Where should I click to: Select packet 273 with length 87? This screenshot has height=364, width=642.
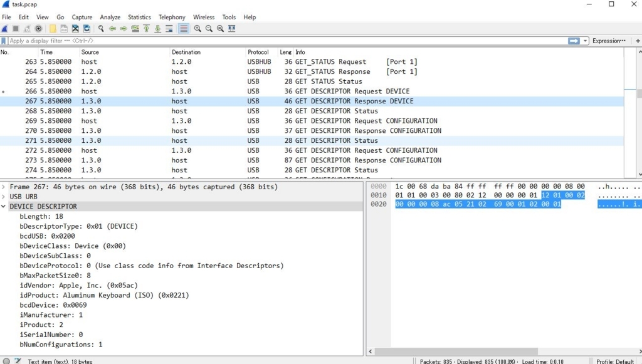coord(312,160)
